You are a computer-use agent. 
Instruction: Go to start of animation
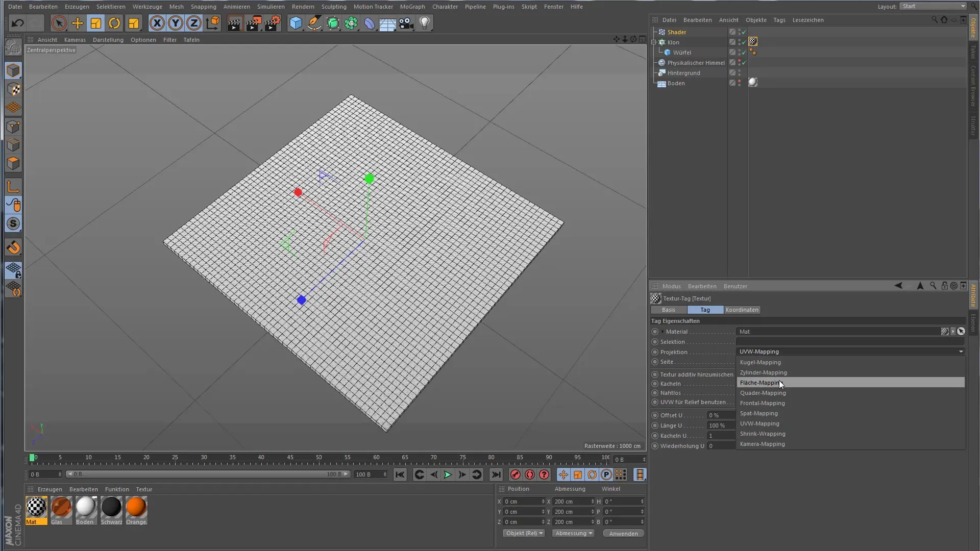point(400,474)
